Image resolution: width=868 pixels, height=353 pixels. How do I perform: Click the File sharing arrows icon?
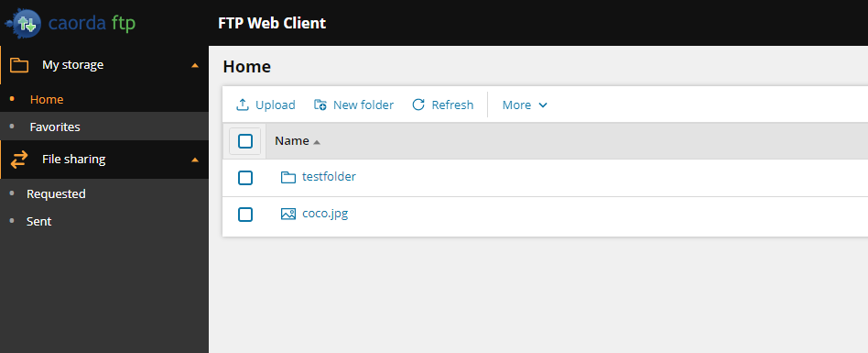click(x=19, y=160)
